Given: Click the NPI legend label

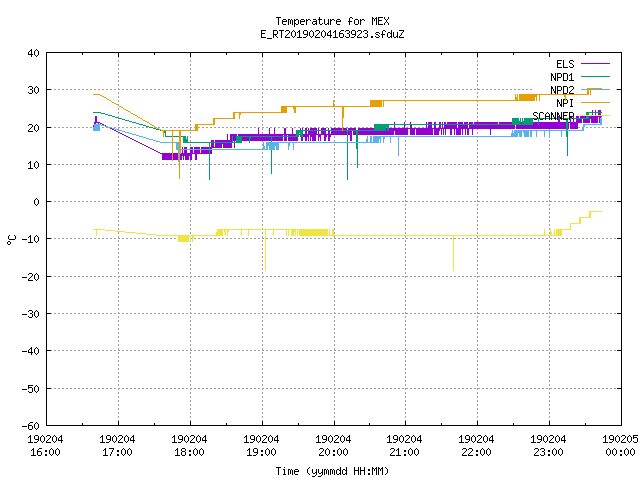Looking at the screenshot, I should tap(565, 103).
